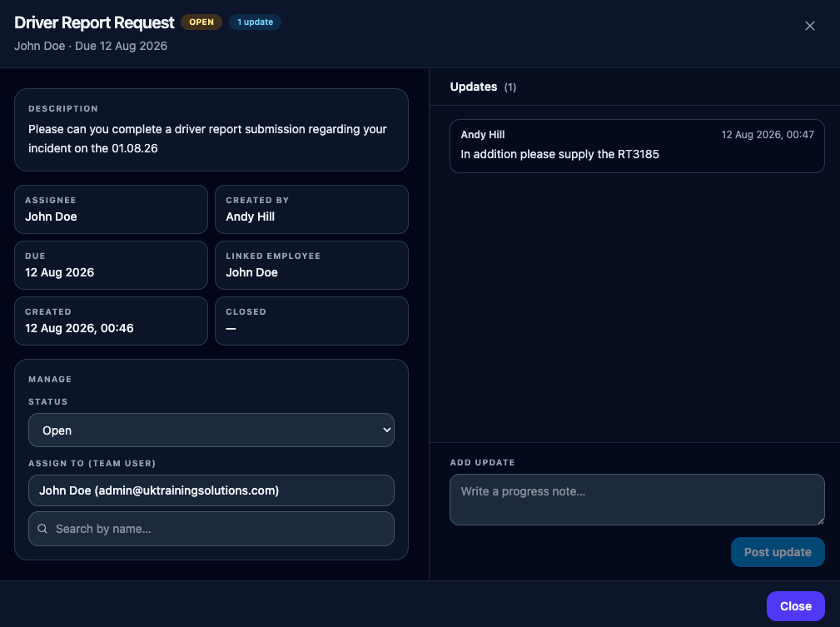Click the progress note textarea resize handle
840x627 pixels.
(x=820, y=521)
